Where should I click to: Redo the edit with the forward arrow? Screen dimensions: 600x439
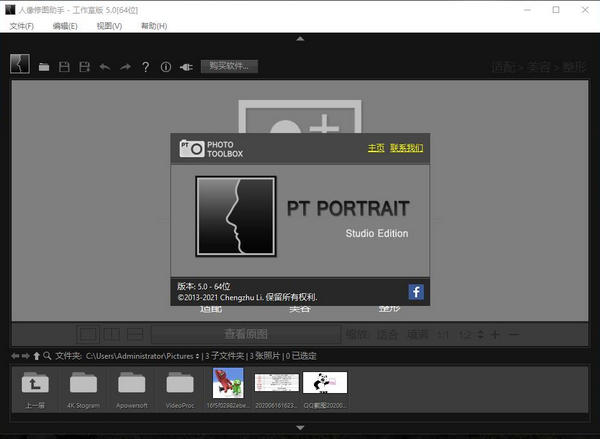coord(125,67)
